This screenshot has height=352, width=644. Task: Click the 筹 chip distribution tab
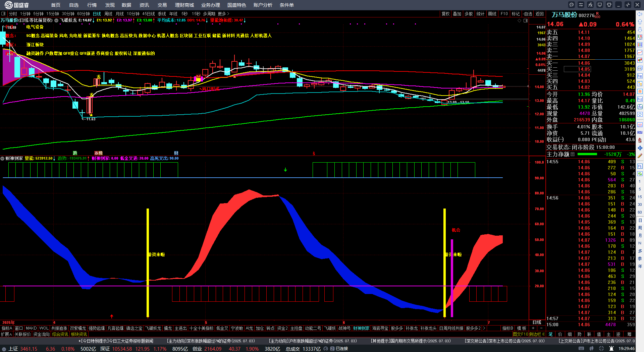[629, 334]
